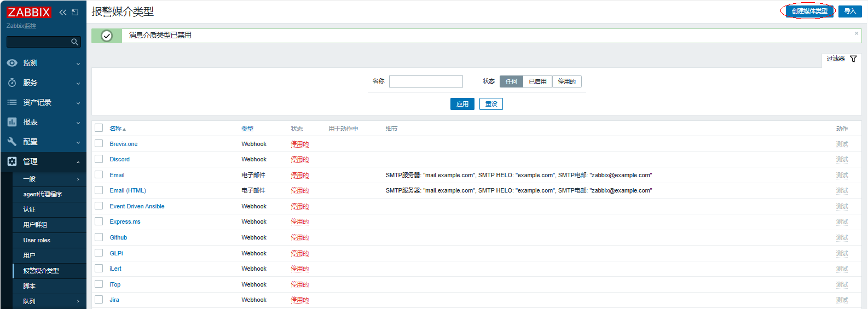Viewport: 868px width, 309px height.
Task: Click the 创建媒体类型 button
Action: [809, 11]
